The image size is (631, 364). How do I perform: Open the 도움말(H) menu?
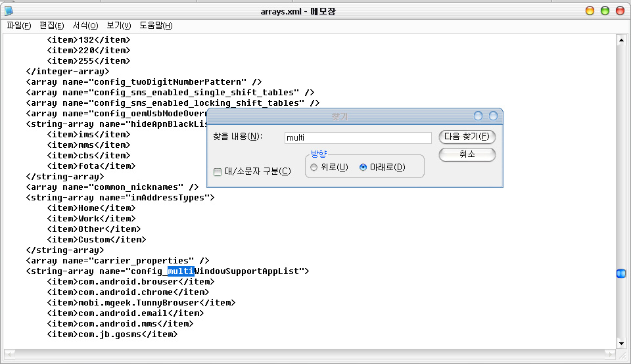156,26
